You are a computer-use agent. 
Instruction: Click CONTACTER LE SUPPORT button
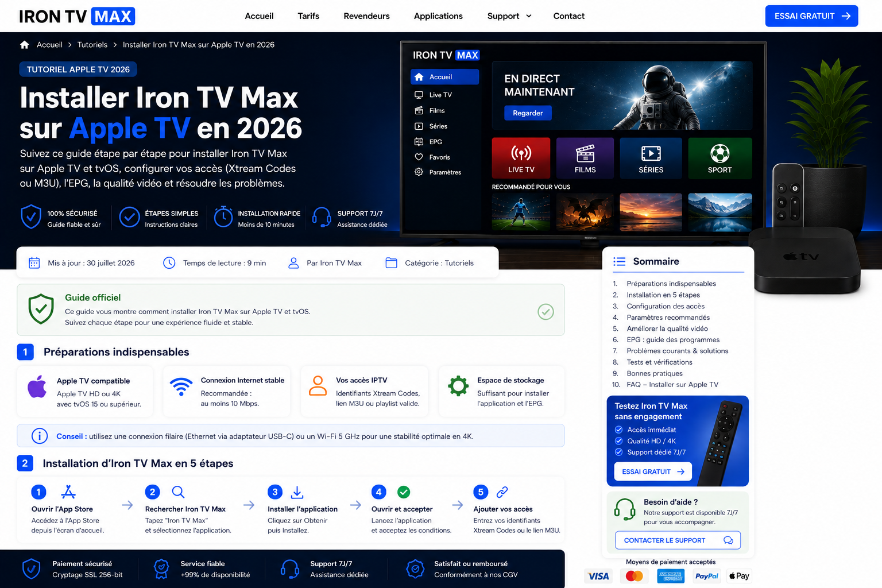point(678,540)
